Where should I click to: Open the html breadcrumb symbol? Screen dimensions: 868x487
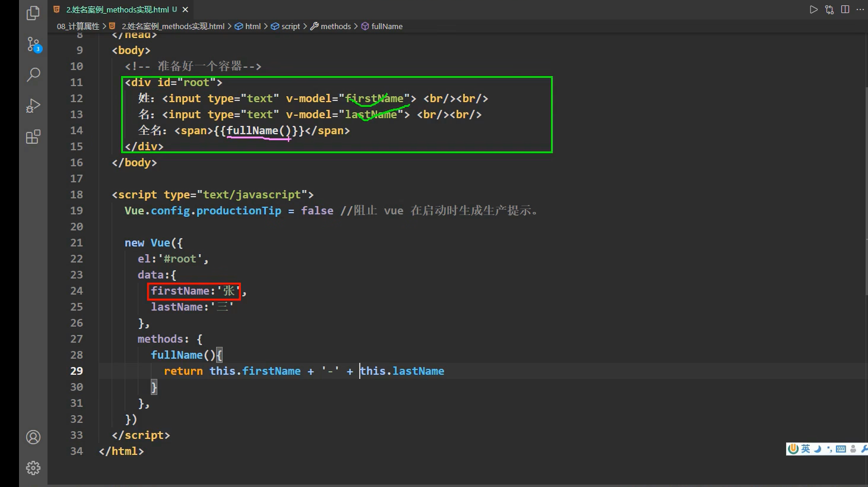248,26
